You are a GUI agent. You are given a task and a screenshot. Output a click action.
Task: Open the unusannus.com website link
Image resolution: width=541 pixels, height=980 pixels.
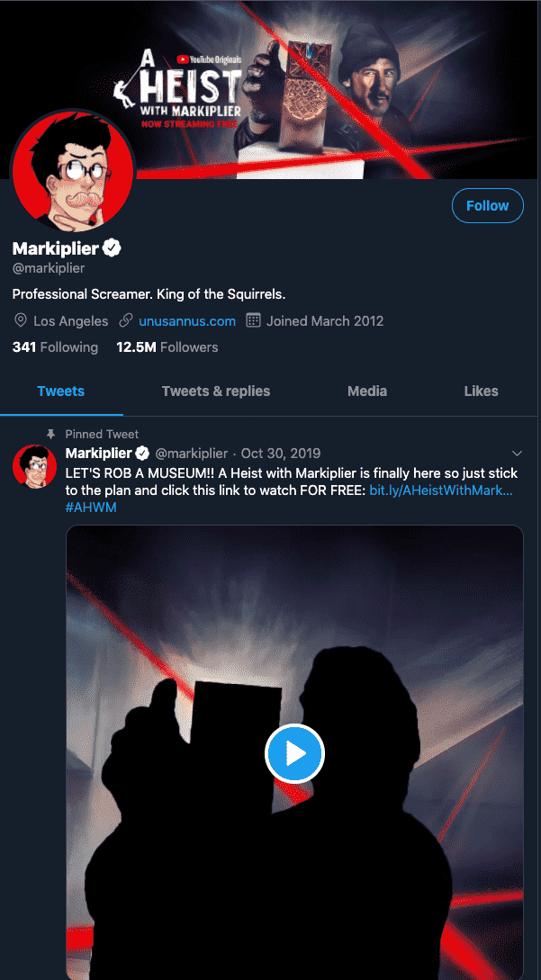(x=187, y=320)
